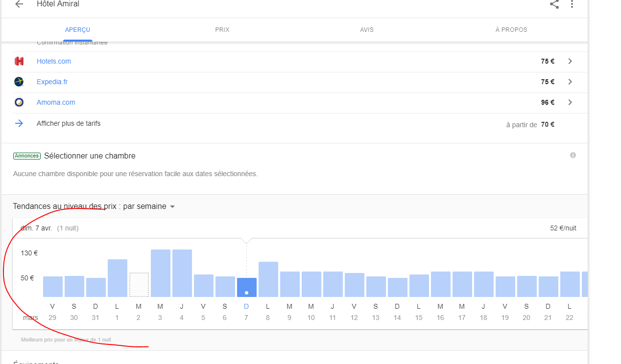
Task: Select the price bar for Monday 1
Action: 118,278
